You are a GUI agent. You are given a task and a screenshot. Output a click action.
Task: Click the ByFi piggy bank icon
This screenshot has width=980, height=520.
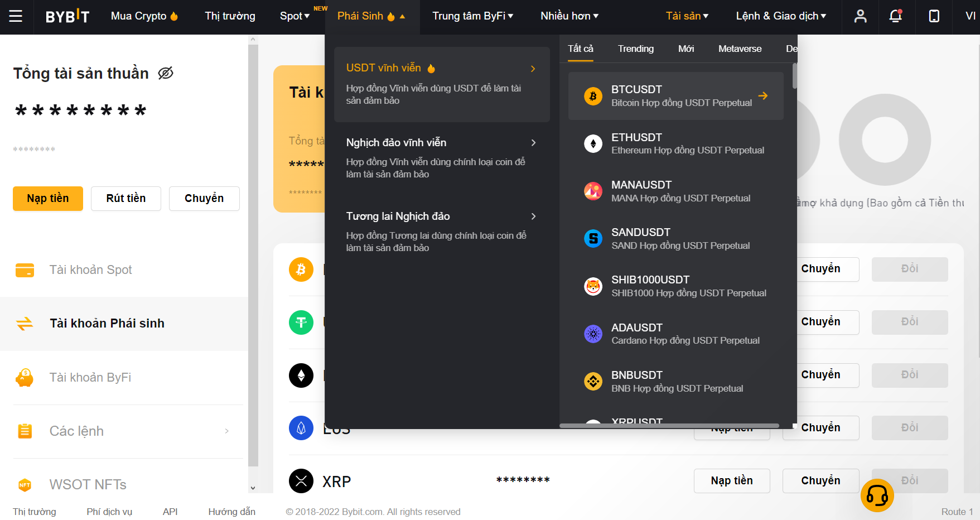pyautogui.click(x=25, y=378)
